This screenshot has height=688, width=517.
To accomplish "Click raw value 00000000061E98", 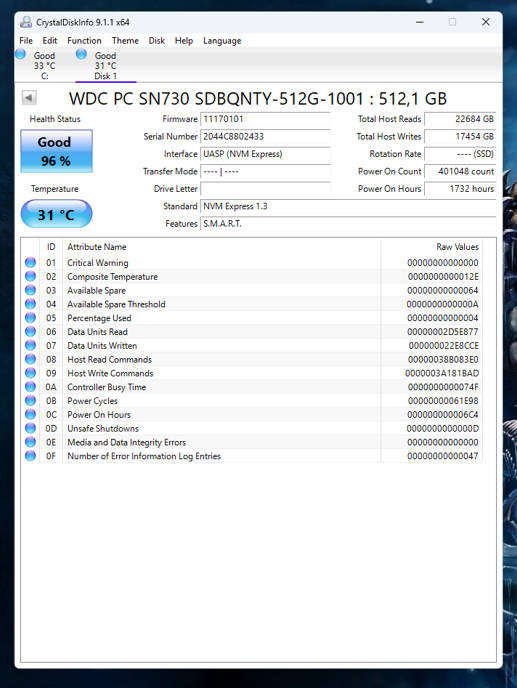I will pyautogui.click(x=443, y=401).
